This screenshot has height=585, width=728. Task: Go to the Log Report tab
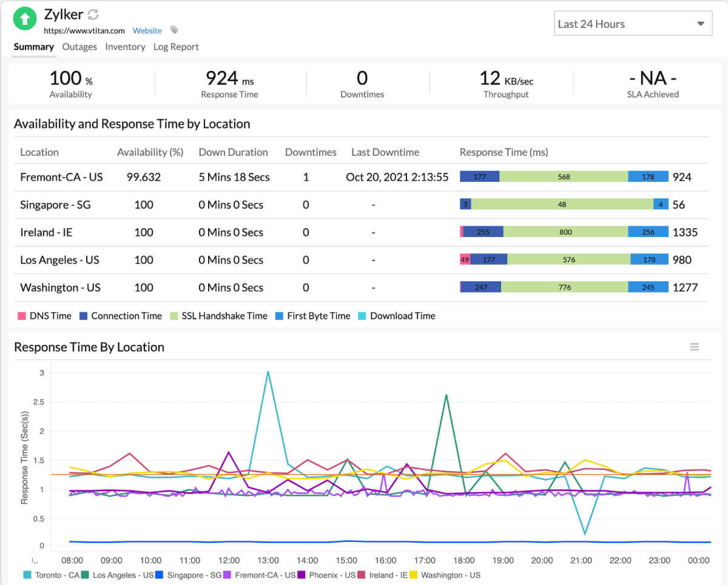(x=176, y=47)
